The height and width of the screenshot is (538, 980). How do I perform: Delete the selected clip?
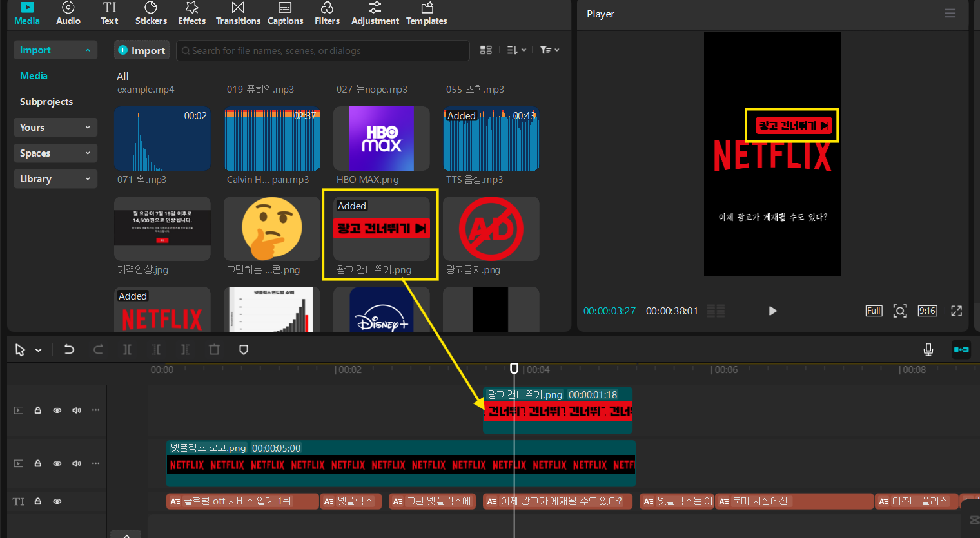(214, 350)
